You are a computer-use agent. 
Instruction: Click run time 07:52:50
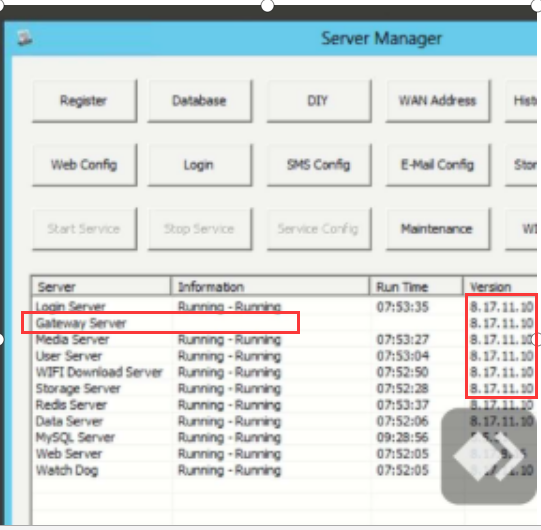pos(402,372)
